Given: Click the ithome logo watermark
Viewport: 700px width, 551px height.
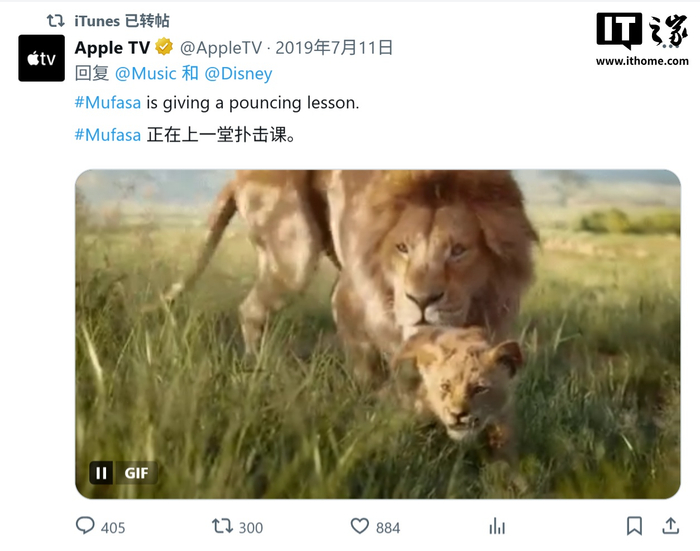Looking at the screenshot, I should coord(641,38).
